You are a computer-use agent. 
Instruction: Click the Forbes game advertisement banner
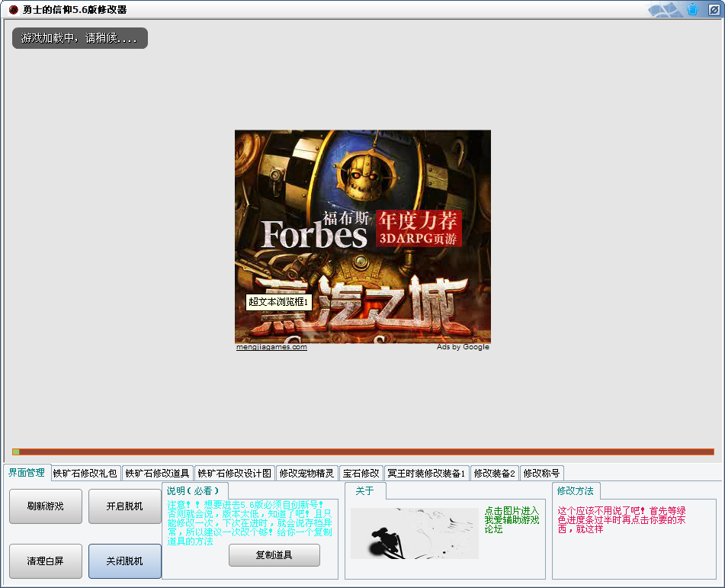363,236
